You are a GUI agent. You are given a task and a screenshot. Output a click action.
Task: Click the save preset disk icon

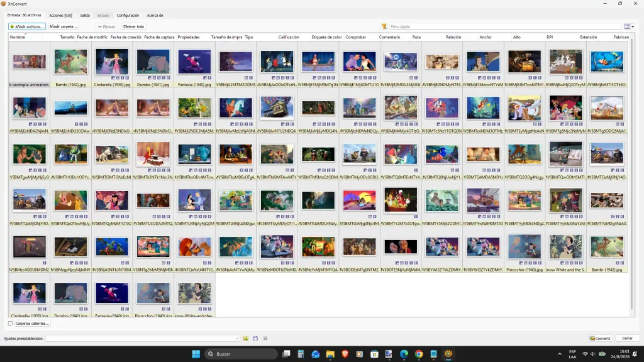(x=255, y=338)
